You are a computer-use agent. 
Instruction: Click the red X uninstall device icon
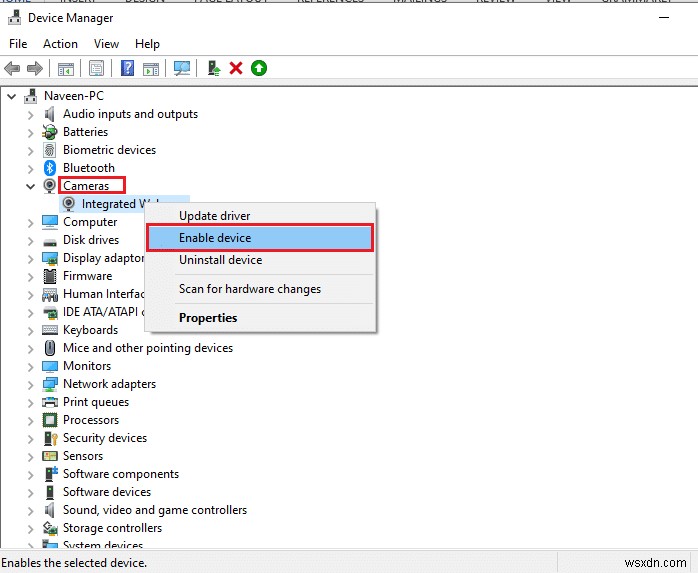pos(236,69)
